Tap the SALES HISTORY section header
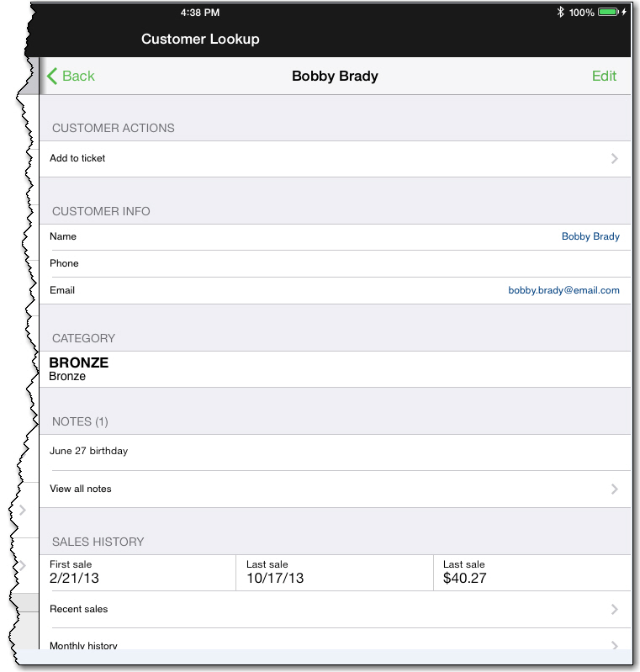The width and height of the screenshot is (640, 672). point(98,542)
